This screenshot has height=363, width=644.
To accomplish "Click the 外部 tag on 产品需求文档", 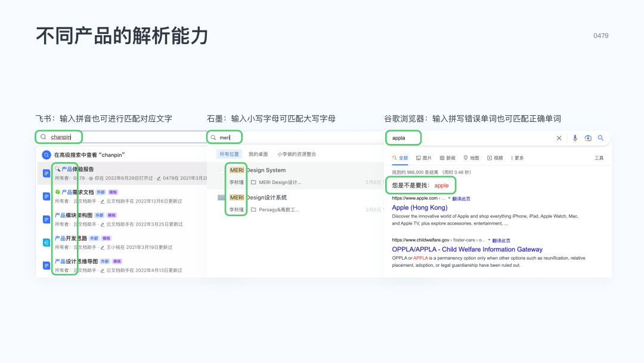I will [101, 192].
